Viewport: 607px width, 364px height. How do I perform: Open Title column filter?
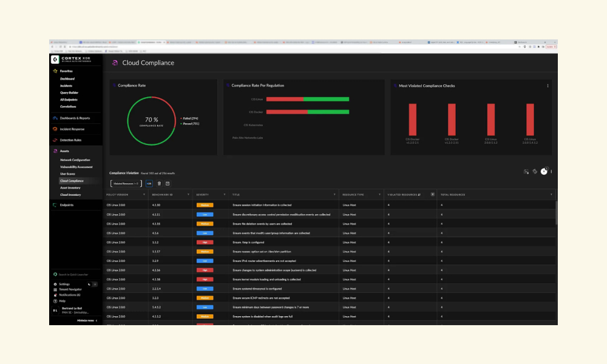tap(334, 195)
